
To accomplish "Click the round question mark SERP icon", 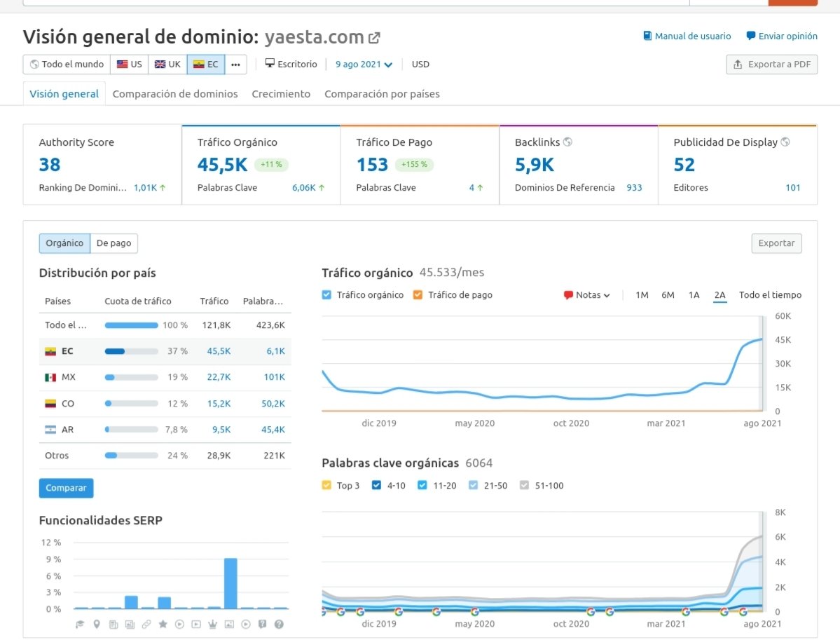I will click(x=279, y=624).
